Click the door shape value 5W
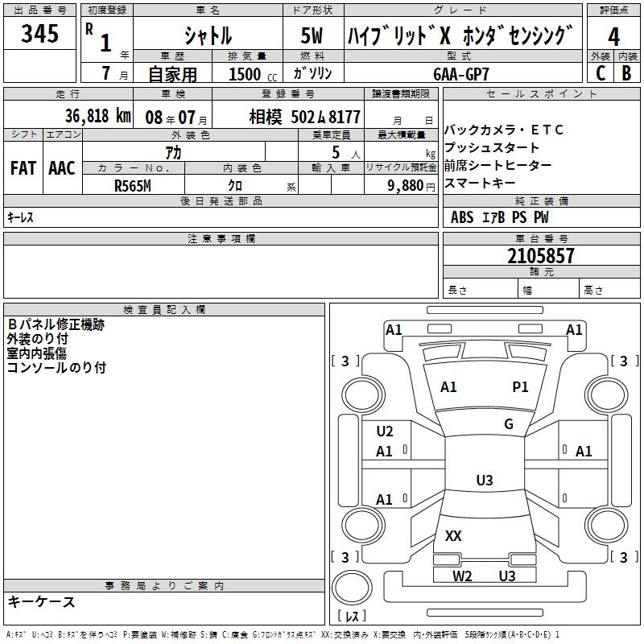 (312, 35)
